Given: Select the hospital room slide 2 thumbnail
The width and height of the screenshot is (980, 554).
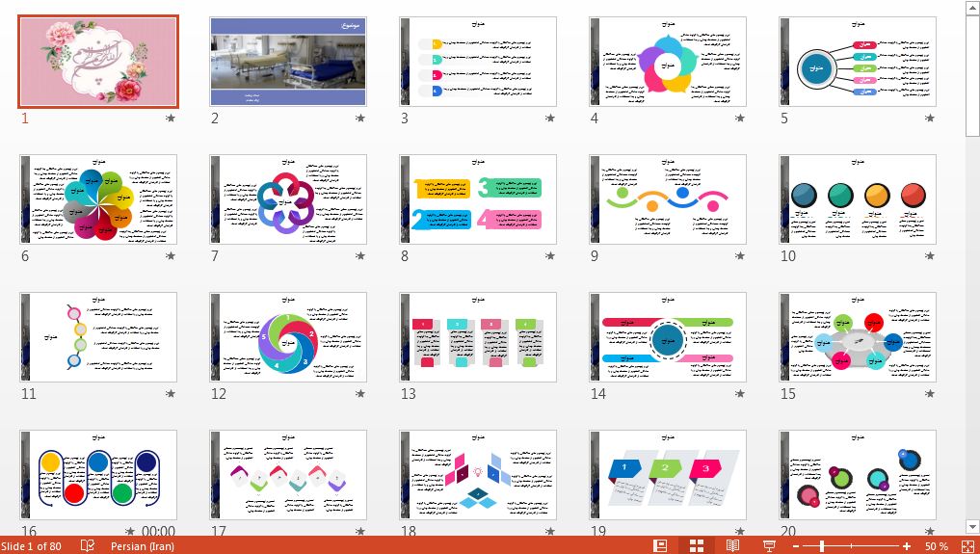Looking at the screenshot, I should tap(288, 62).
